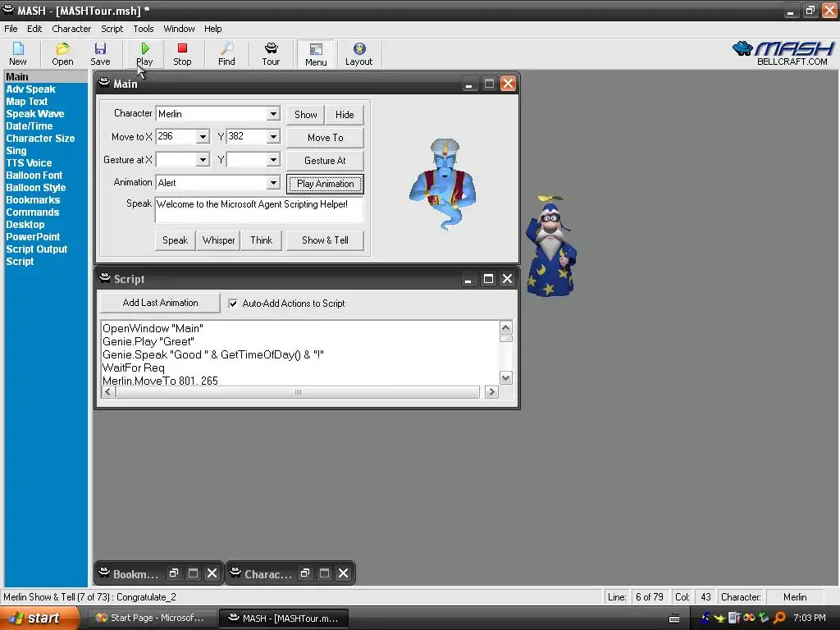Toggle the Menu toolbar button
This screenshot has height=630, width=840.
pos(316,54)
